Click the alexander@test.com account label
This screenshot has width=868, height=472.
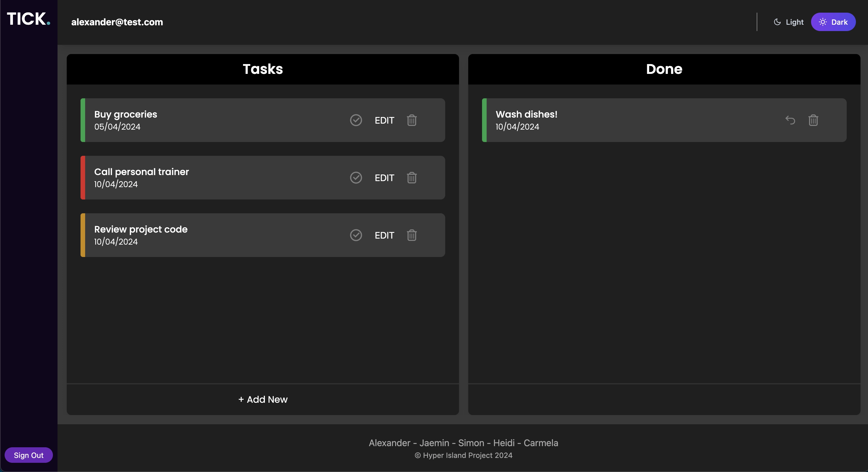(x=117, y=22)
